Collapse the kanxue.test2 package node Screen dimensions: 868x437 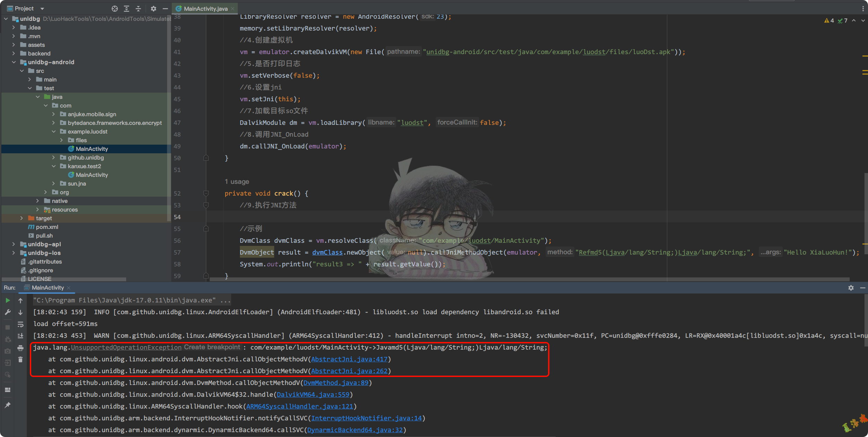point(54,166)
